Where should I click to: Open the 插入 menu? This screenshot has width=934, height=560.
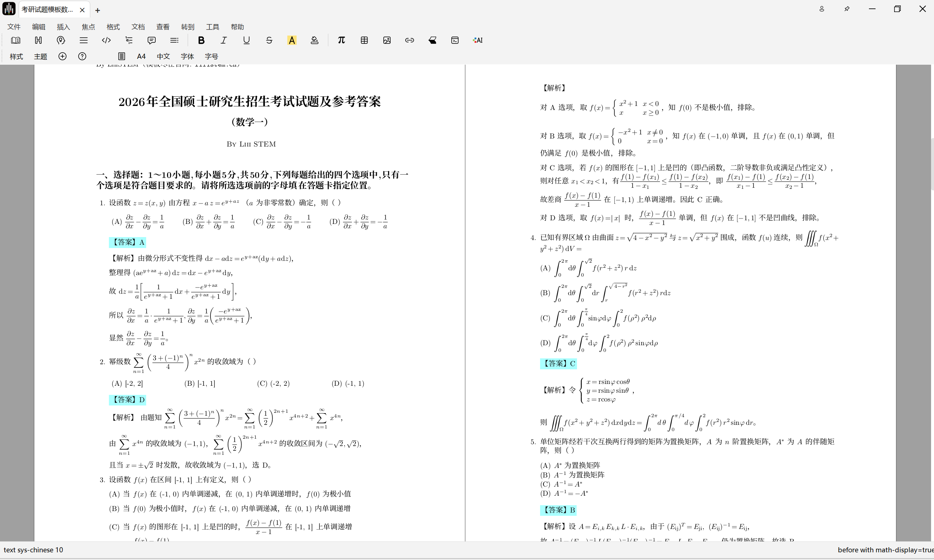63,26
